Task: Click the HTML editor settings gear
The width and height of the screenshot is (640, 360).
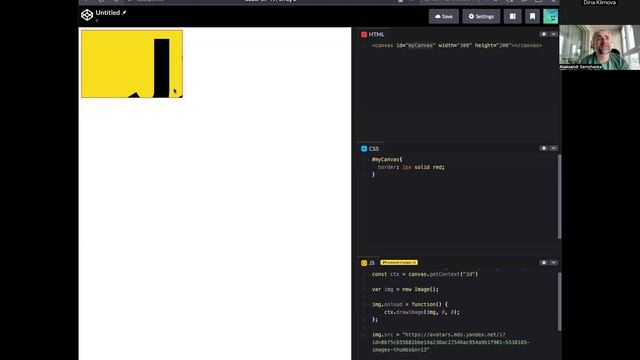Action: (x=544, y=34)
